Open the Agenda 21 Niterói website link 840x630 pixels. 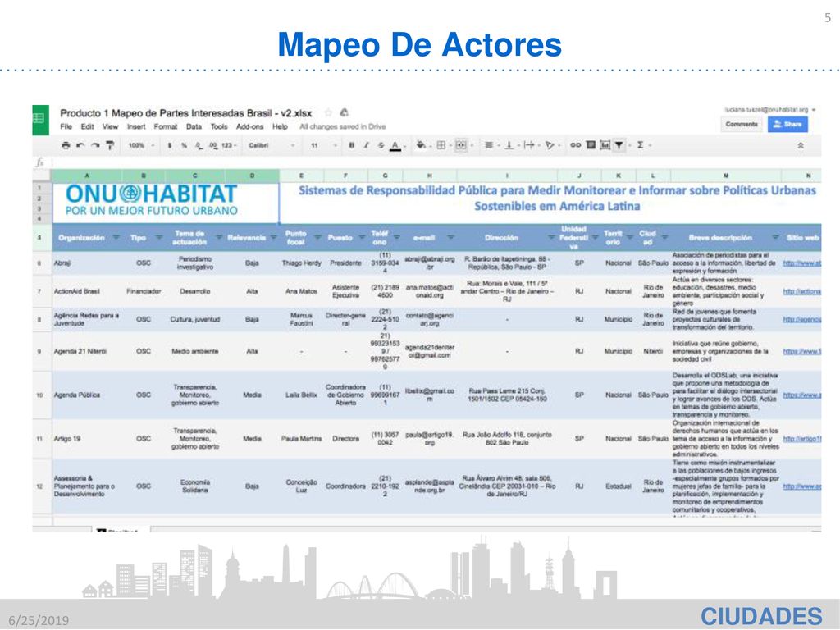[802, 351]
